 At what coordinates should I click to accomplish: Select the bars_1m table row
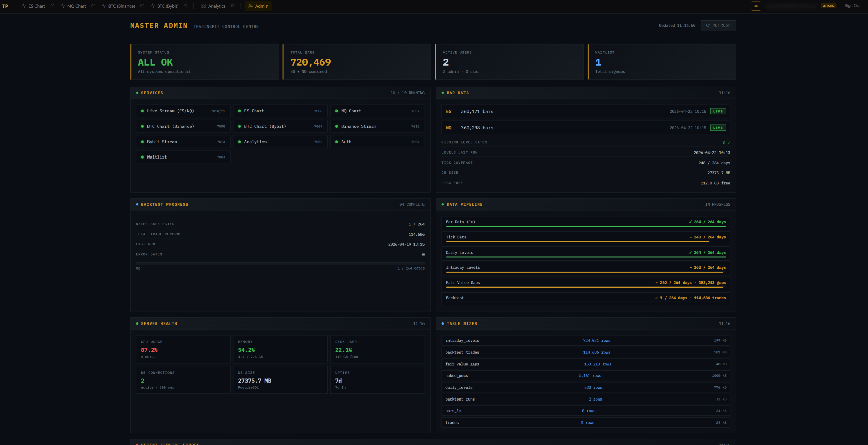pyautogui.click(x=586, y=411)
